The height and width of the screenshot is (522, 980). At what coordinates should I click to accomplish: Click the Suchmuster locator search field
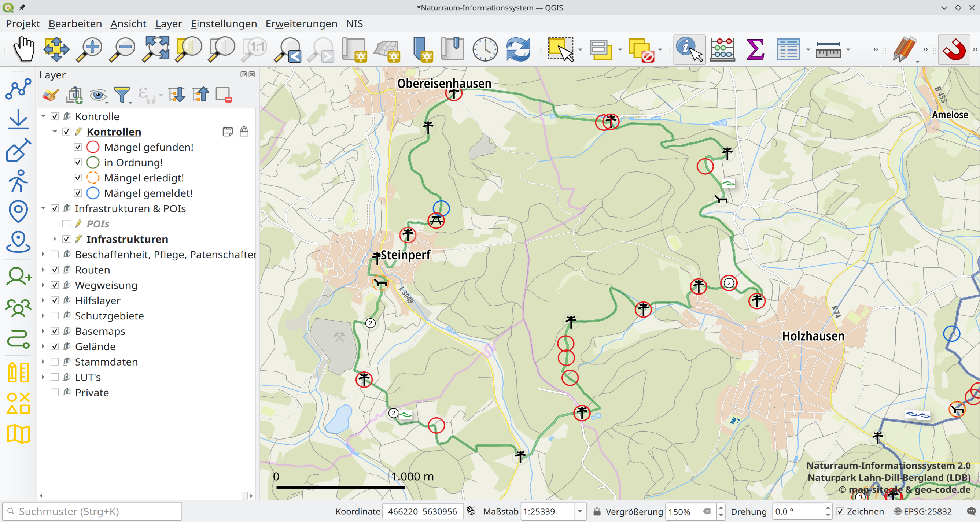(92, 511)
